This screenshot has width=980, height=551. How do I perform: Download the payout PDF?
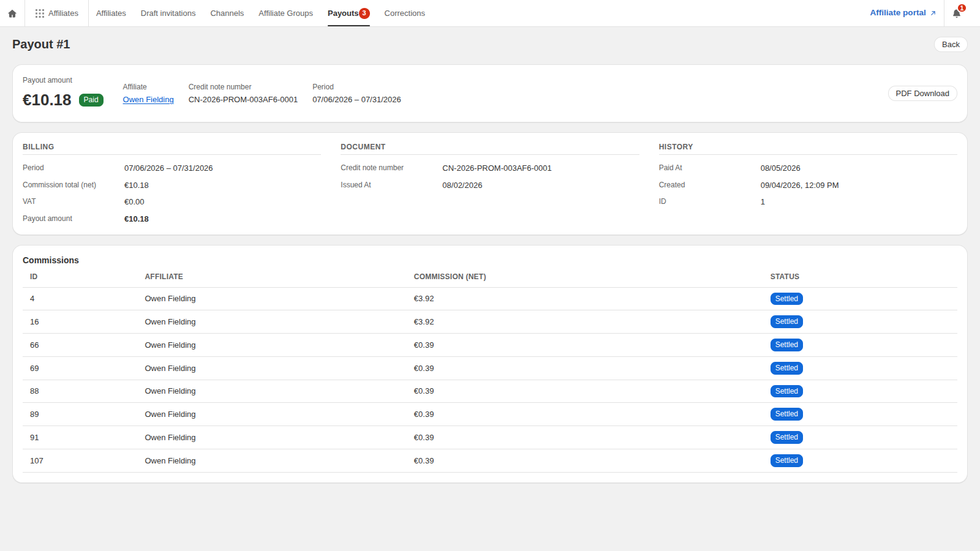point(922,94)
